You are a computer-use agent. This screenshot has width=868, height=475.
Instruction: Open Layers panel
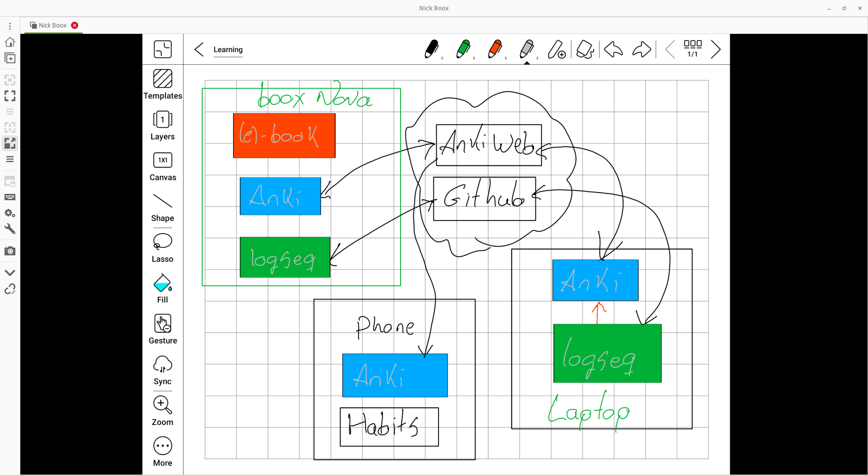[163, 125]
